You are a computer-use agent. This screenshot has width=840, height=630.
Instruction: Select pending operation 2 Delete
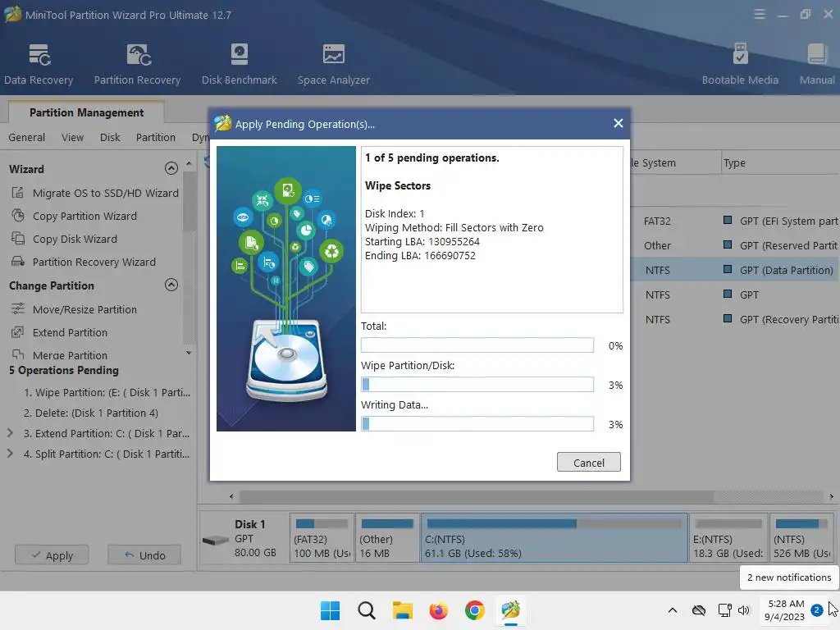pos(90,413)
